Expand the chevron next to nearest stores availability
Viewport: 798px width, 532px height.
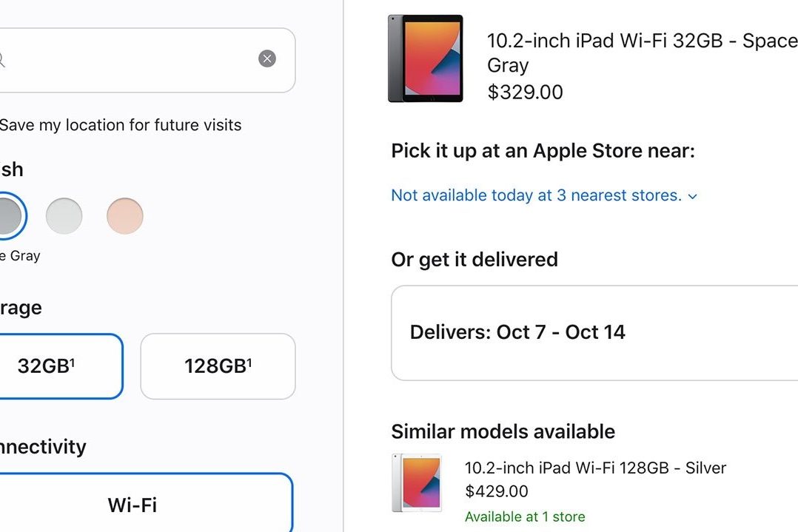(691, 196)
